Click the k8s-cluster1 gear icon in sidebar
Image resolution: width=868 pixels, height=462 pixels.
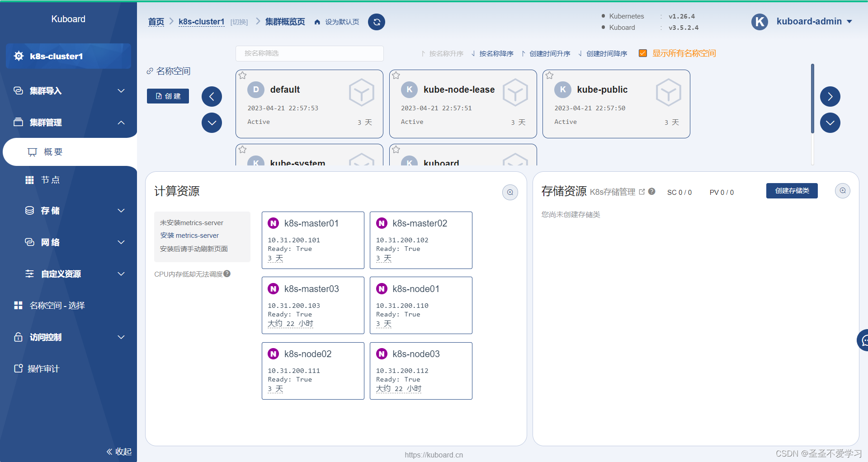coord(19,56)
